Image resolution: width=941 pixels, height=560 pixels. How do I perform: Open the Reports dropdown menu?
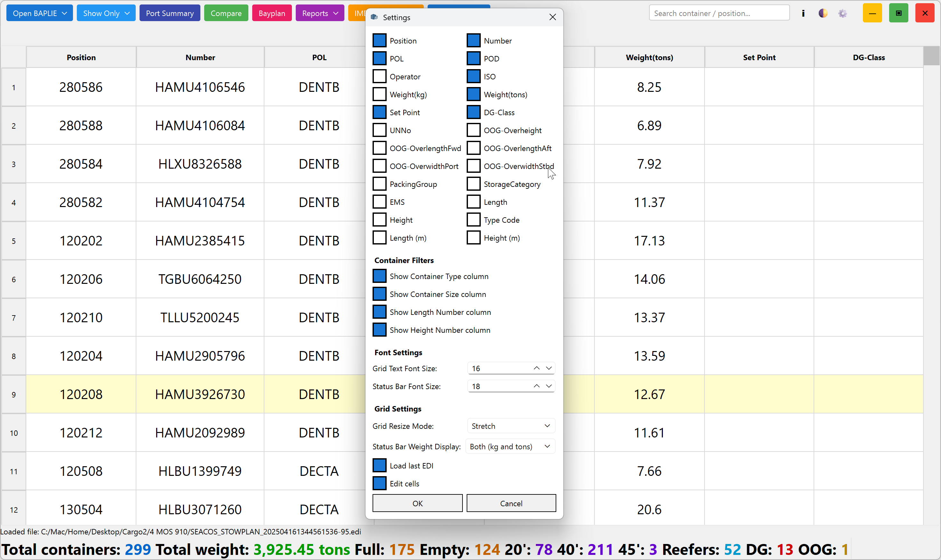coord(320,13)
